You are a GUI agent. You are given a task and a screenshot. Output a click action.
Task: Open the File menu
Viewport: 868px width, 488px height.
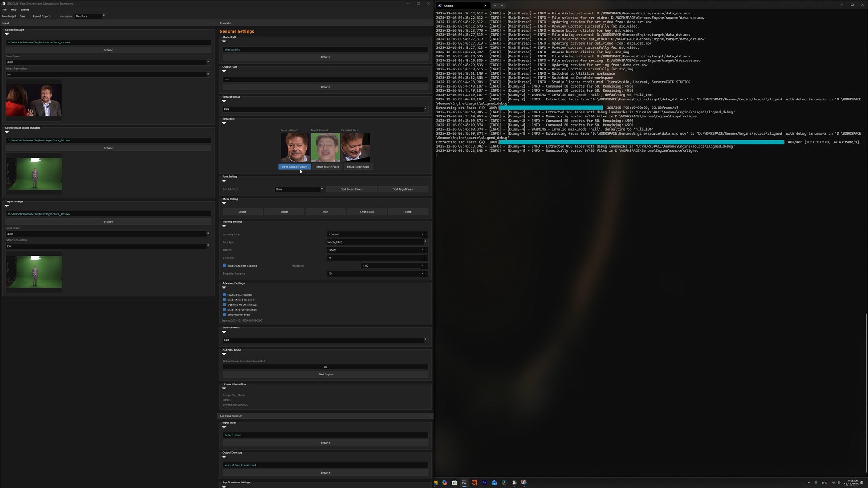[5, 9]
